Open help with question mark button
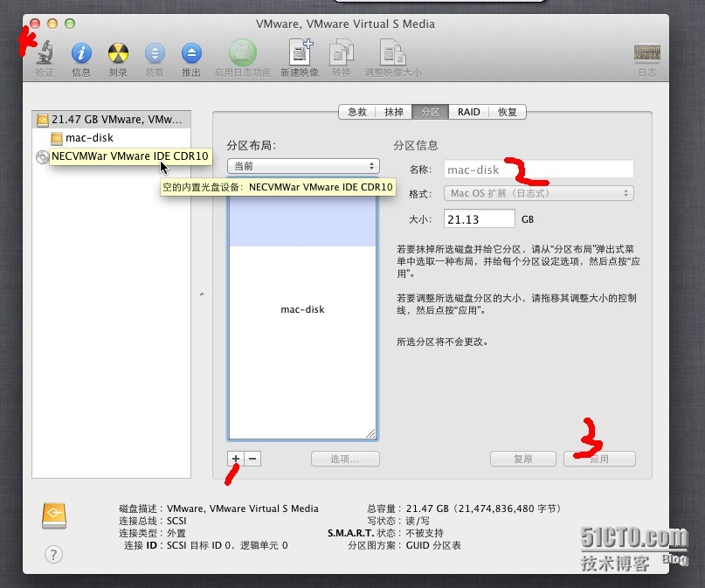705x588 pixels. pyautogui.click(x=53, y=554)
